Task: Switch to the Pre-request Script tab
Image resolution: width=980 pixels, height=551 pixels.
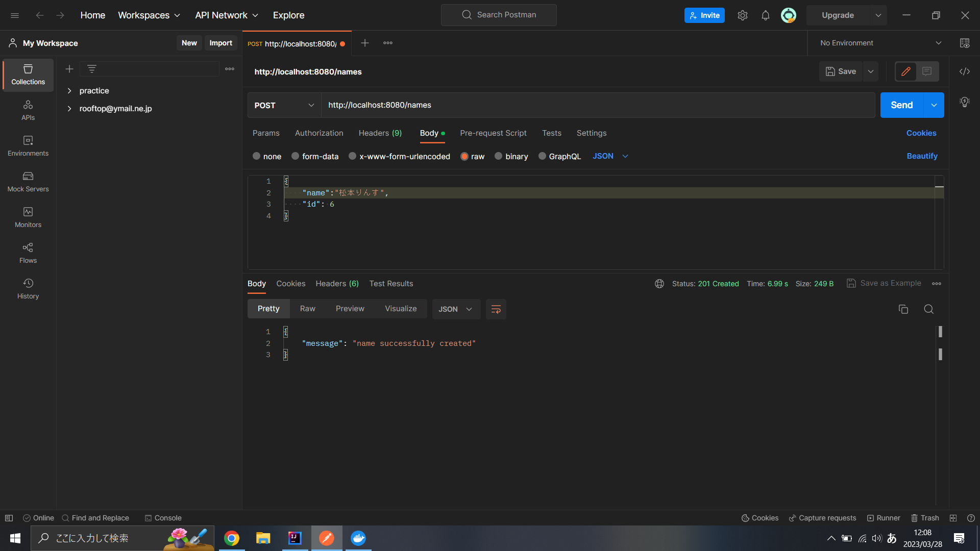Action: coord(493,133)
